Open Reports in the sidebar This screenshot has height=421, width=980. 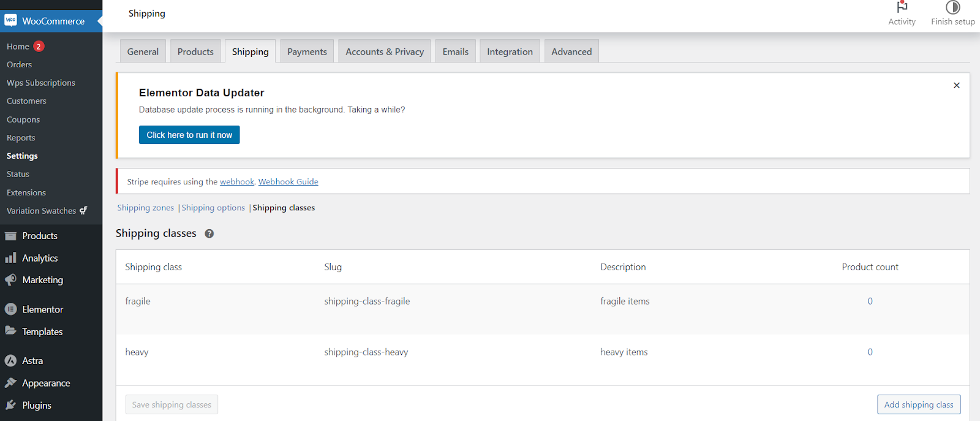click(x=21, y=138)
